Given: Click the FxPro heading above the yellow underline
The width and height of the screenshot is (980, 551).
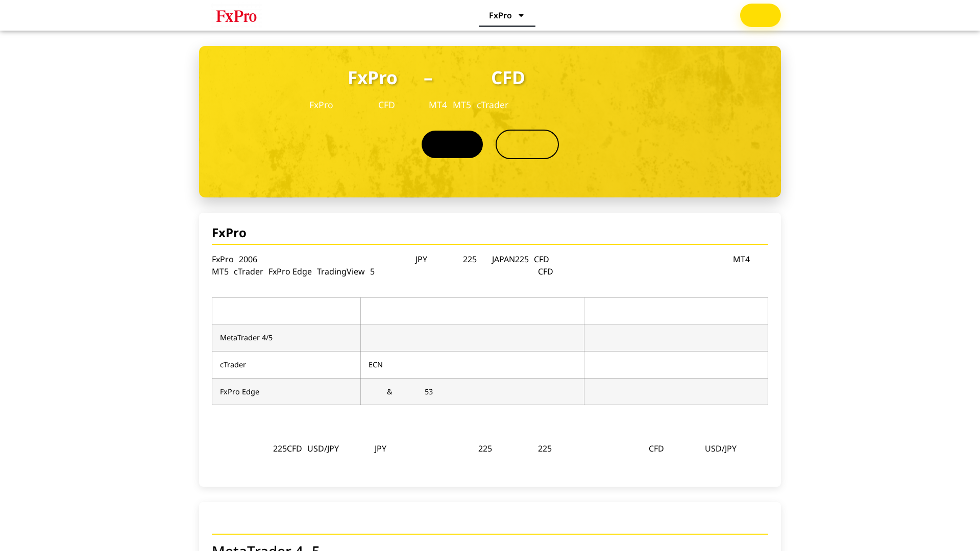Looking at the screenshot, I should (x=229, y=233).
